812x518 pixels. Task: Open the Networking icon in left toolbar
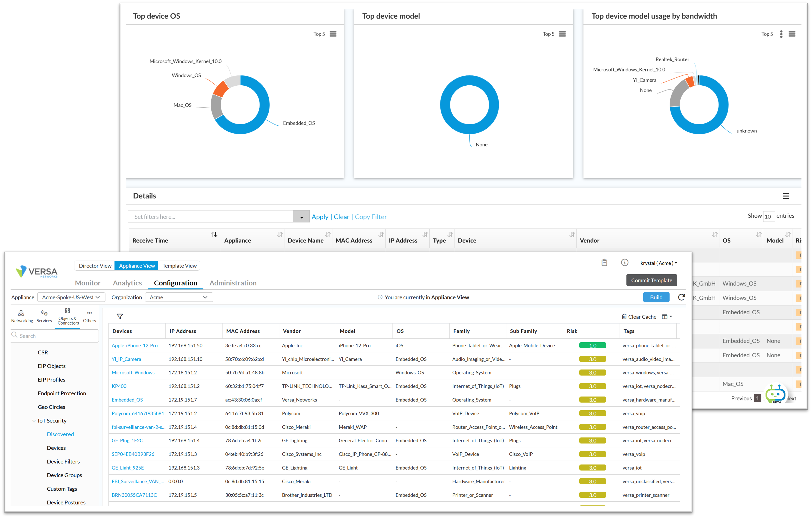[x=22, y=316]
